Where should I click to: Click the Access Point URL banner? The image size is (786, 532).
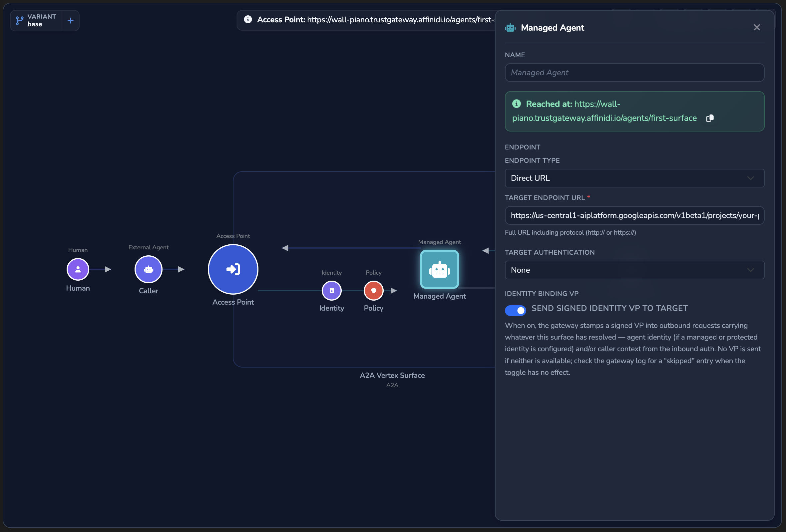pyautogui.click(x=366, y=20)
